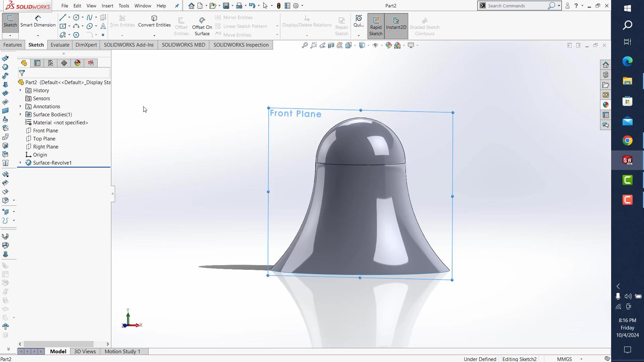Click the Help question mark button
The image size is (644, 362).
click(x=576, y=6)
